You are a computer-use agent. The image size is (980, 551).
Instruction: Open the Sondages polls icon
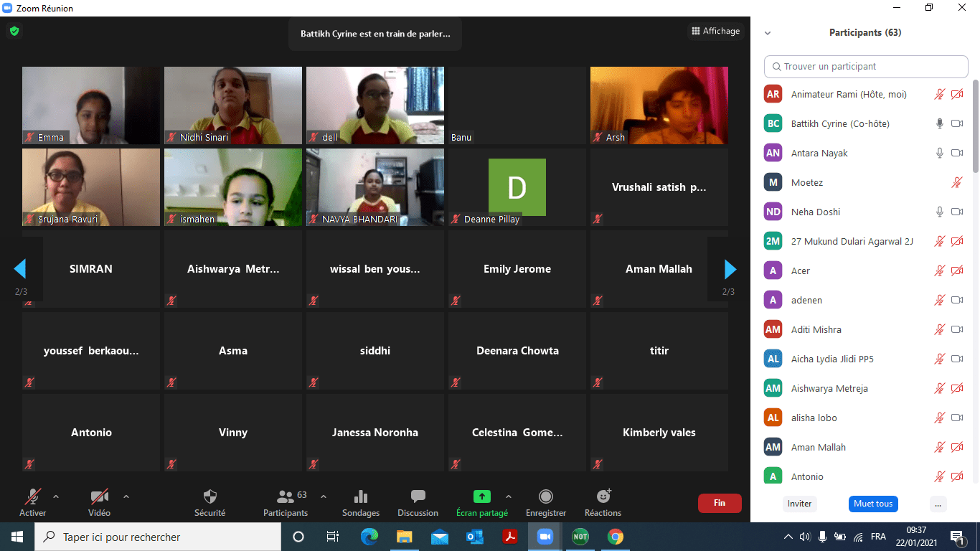point(361,497)
